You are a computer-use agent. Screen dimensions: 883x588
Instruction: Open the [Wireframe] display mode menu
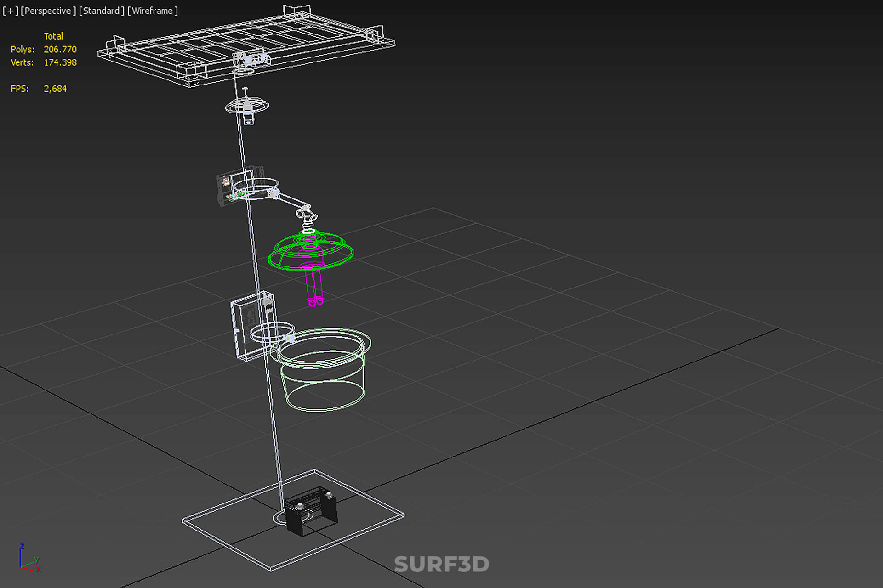(x=153, y=11)
